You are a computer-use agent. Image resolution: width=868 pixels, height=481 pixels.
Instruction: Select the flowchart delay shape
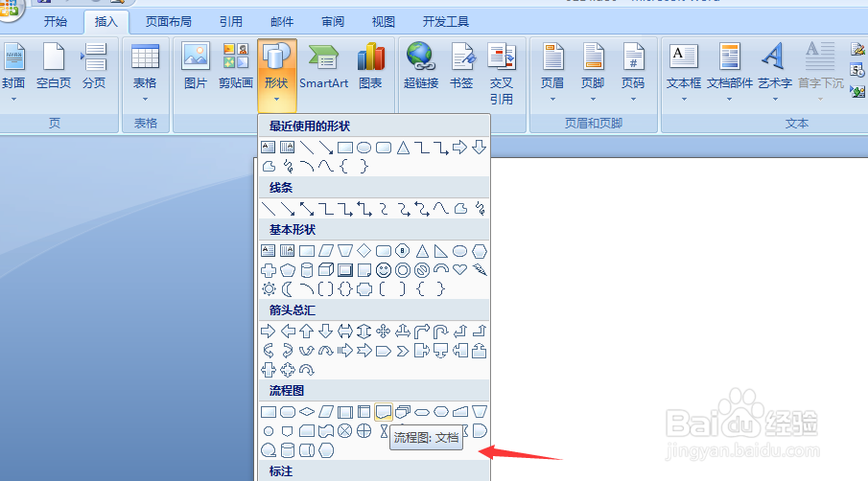tap(480, 430)
